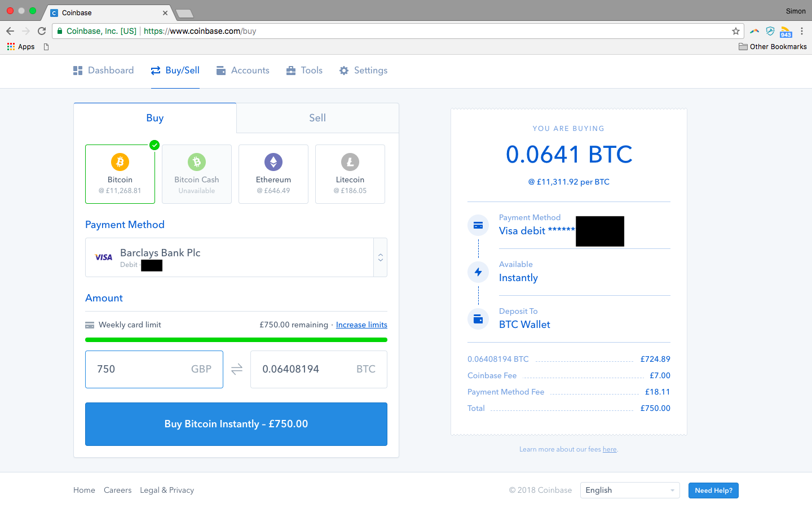Click the green lock Coinbase, Inc. [US] badge
This screenshot has height=508, width=812.
[x=97, y=31]
